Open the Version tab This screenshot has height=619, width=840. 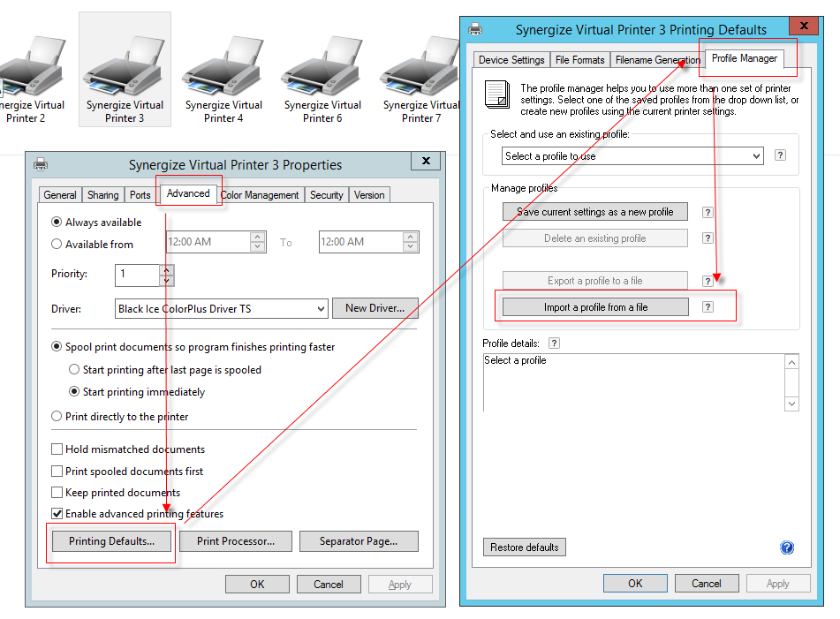pyautogui.click(x=369, y=195)
